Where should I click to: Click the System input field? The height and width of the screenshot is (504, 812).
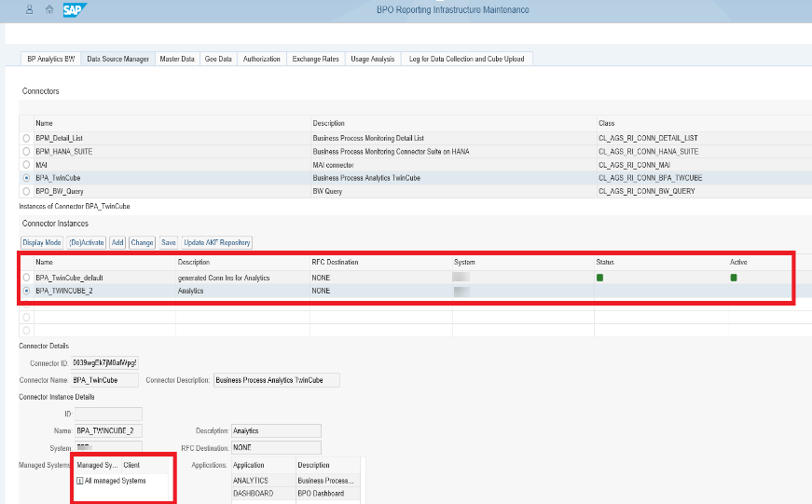(108, 447)
